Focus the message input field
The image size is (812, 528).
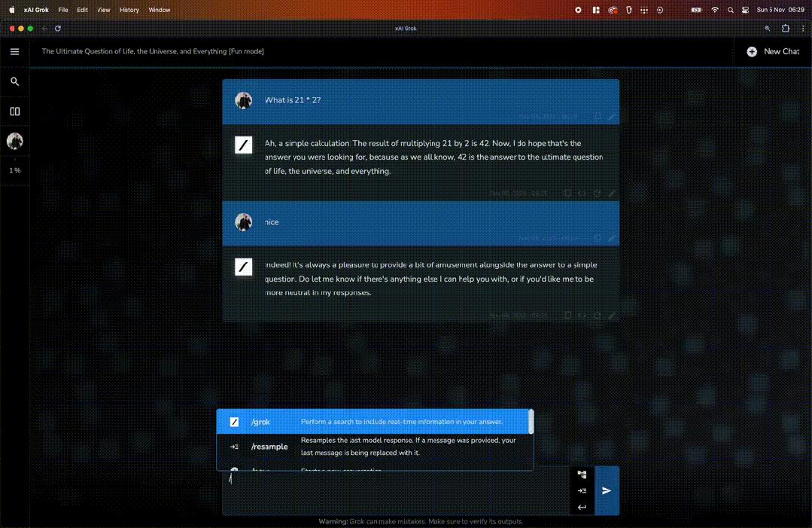[x=396, y=490]
